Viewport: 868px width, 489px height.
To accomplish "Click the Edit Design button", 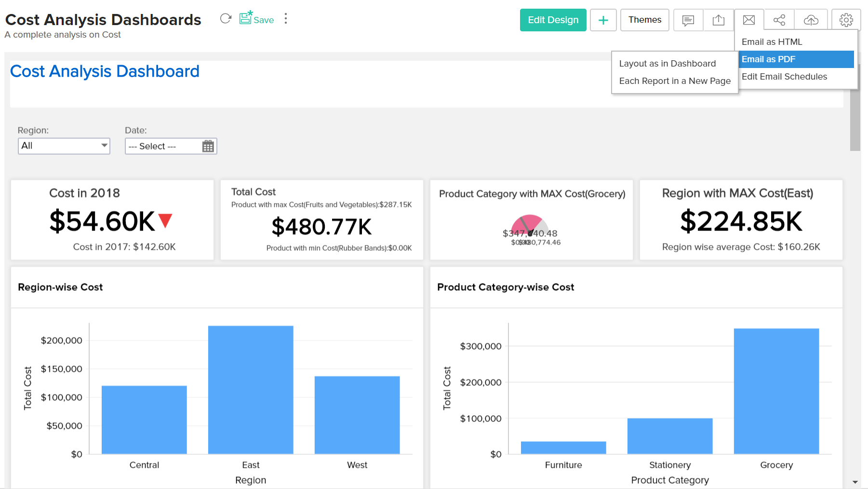I will (553, 20).
